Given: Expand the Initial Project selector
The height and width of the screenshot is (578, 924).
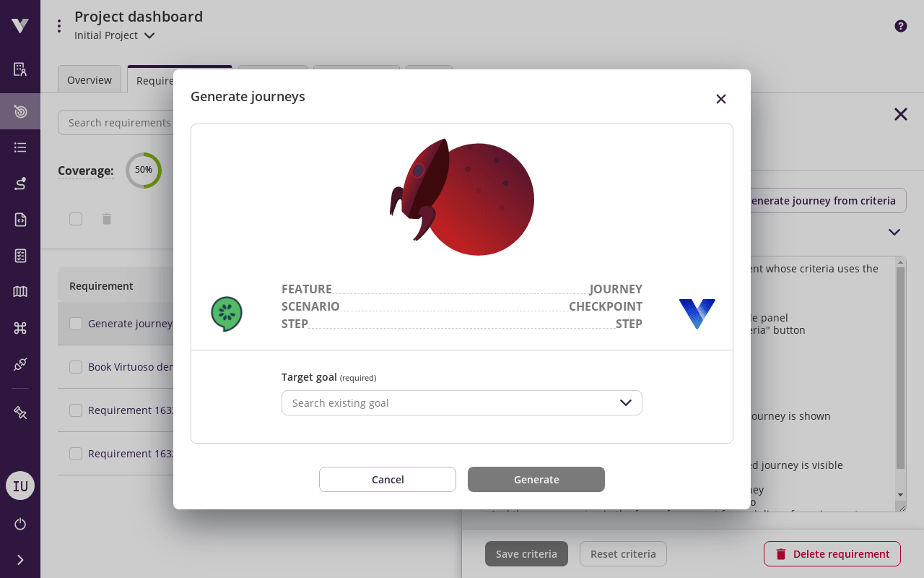Looking at the screenshot, I should tap(149, 35).
